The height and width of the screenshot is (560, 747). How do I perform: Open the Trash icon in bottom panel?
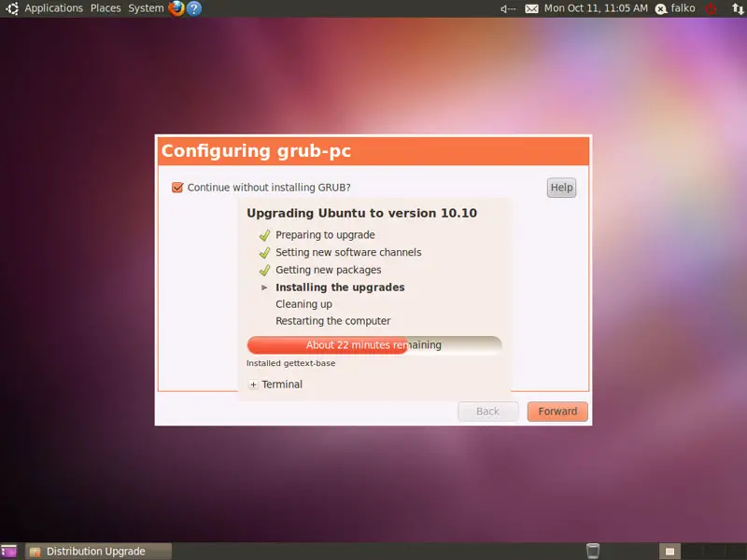click(593, 551)
